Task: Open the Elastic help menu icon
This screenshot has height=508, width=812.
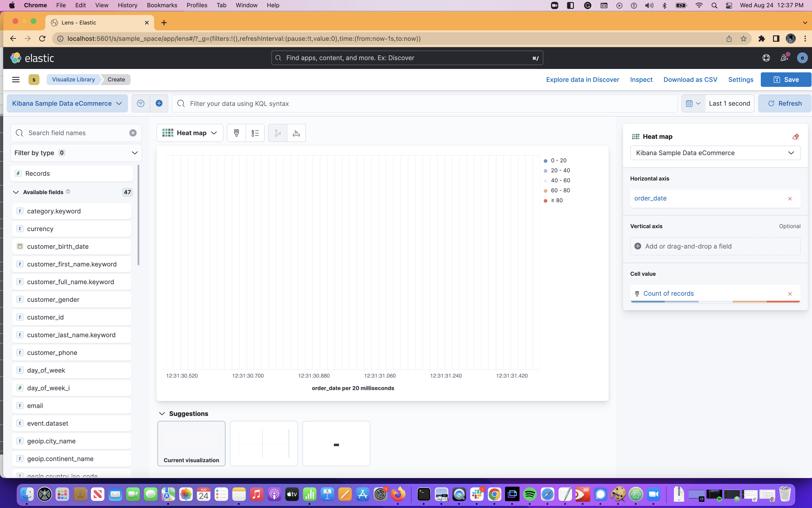Action: pyautogui.click(x=766, y=58)
